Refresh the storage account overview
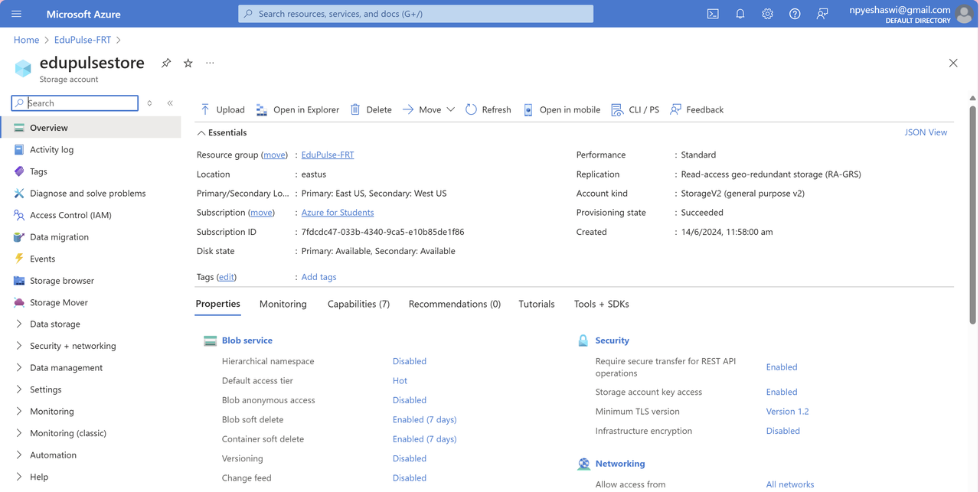This screenshot has height=492, width=980. [488, 109]
